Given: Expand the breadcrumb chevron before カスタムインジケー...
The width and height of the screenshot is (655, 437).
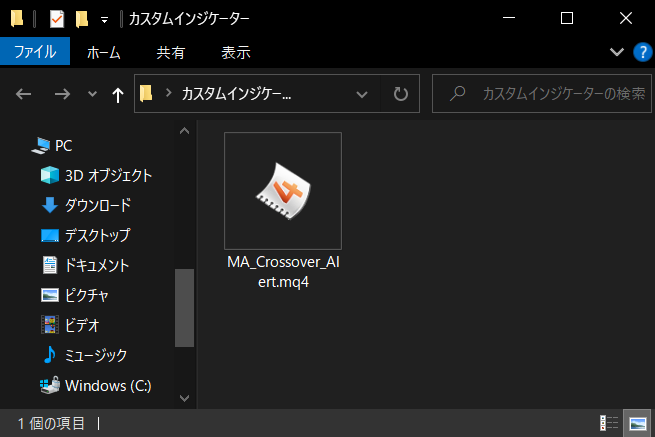Looking at the screenshot, I should (168, 93).
